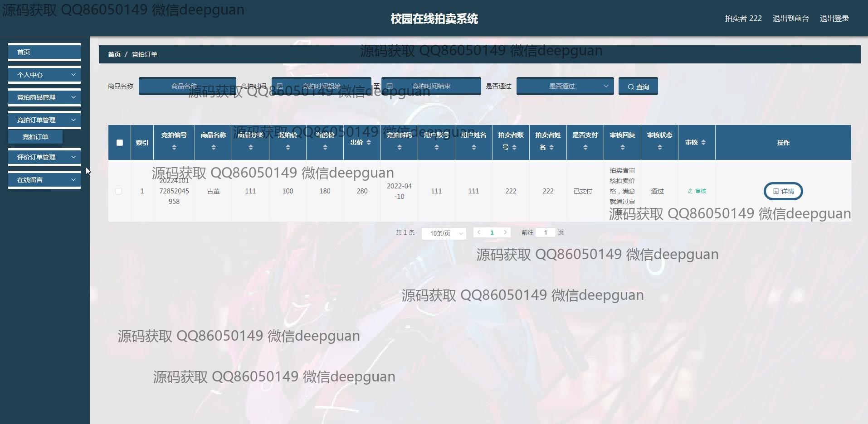Viewport: 868px width, 424px height.
Task: Open the 是否通过 filter dropdown
Action: [x=565, y=86]
